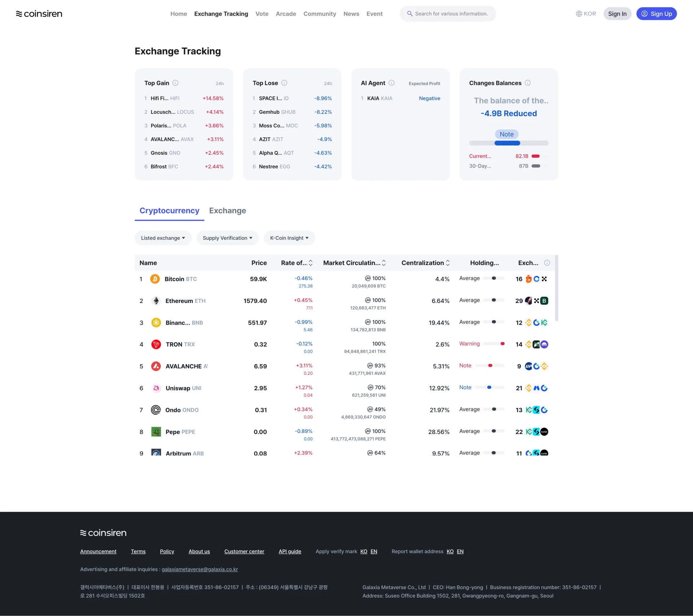The height and width of the screenshot is (616, 693).
Task: Click the black Korbit icon in Pepe row
Action: (x=544, y=432)
